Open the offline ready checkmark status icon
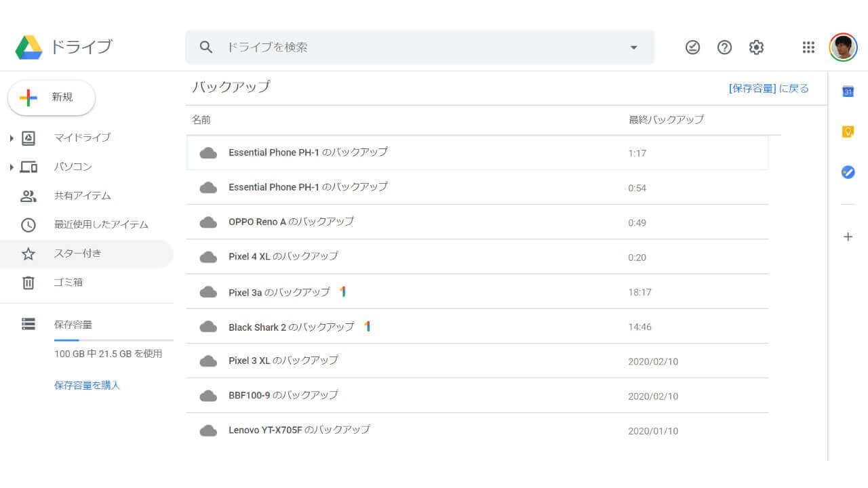 point(692,47)
